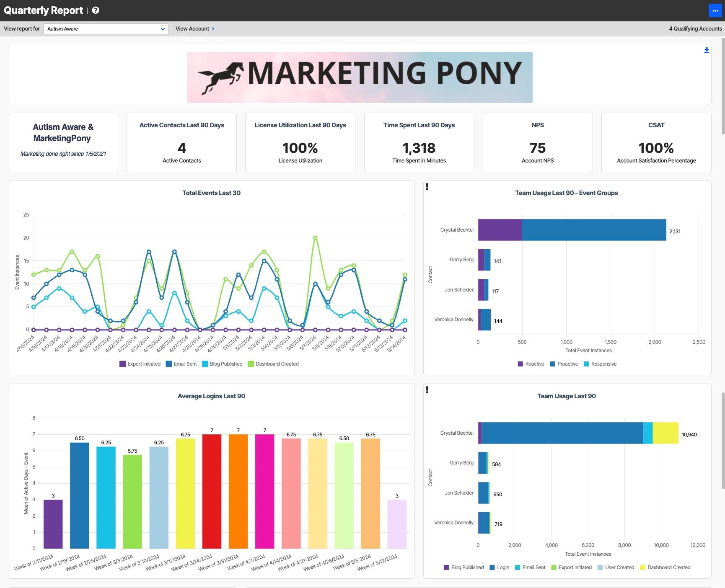Toggle Dashboard Created legend in Total Events chart

pyautogui.click(x=273, y=364)
